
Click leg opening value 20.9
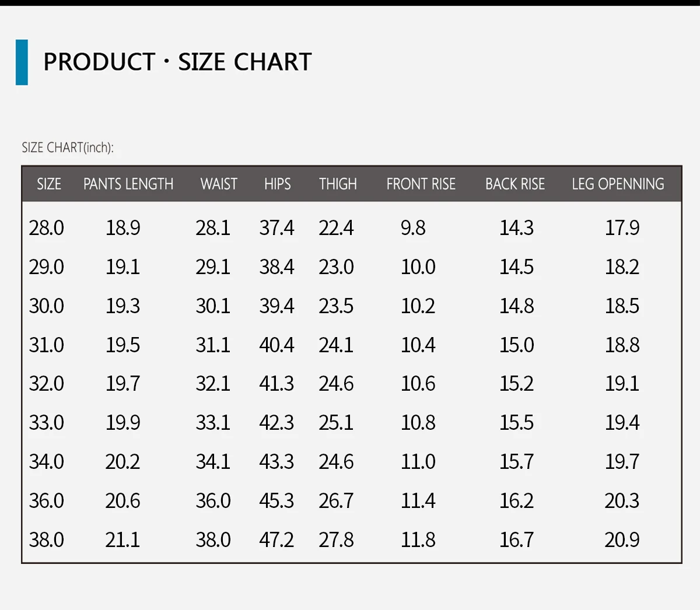pos(622,540)
